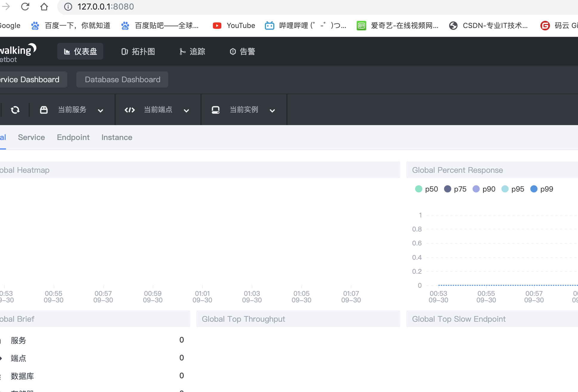
Task: Click the p90 color swatch dot
Action: click(x=476, y=189)
